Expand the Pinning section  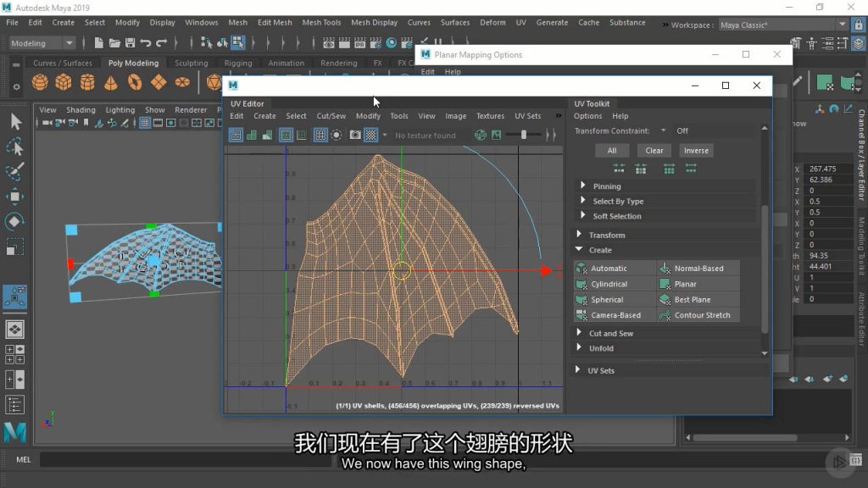click(606, 186)
